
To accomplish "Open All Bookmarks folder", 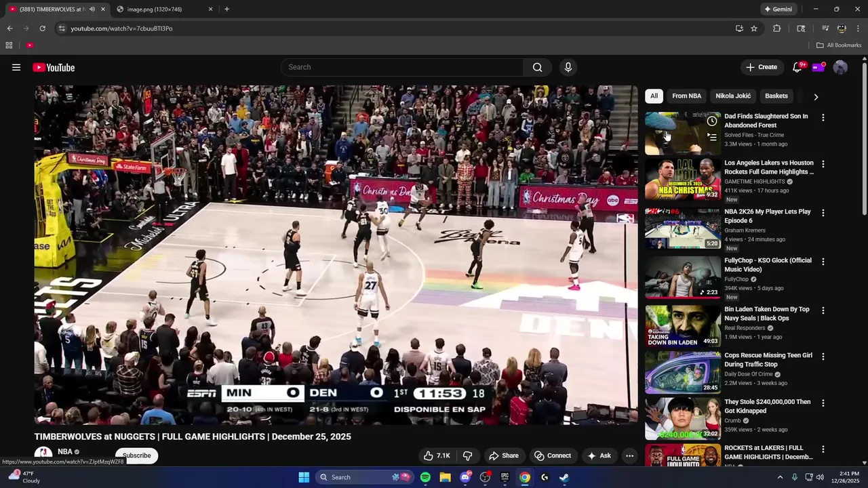I will click(x=839, y=45).
